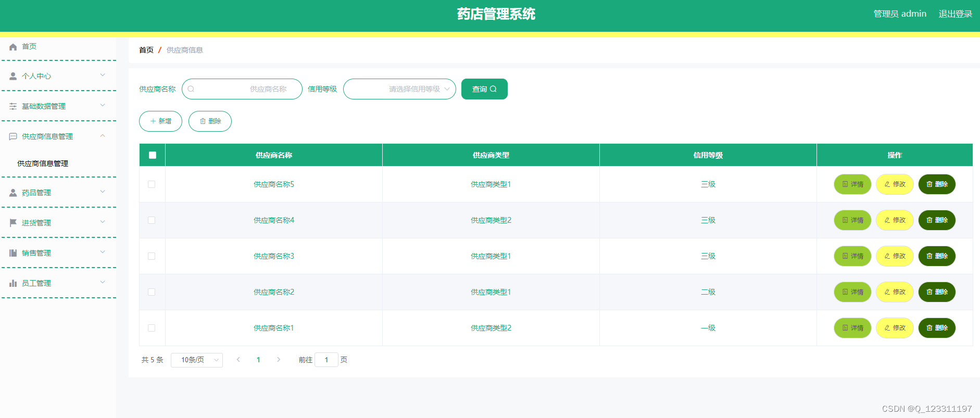Focus the 供应商名称 search input
Viewport: 980px width, 418px height.
[x=242, y=89]
